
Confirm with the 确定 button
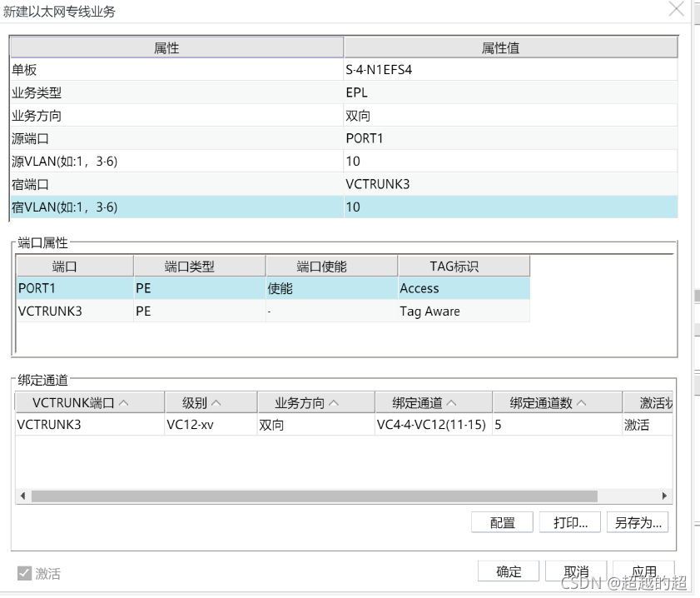tap(508, 571)
